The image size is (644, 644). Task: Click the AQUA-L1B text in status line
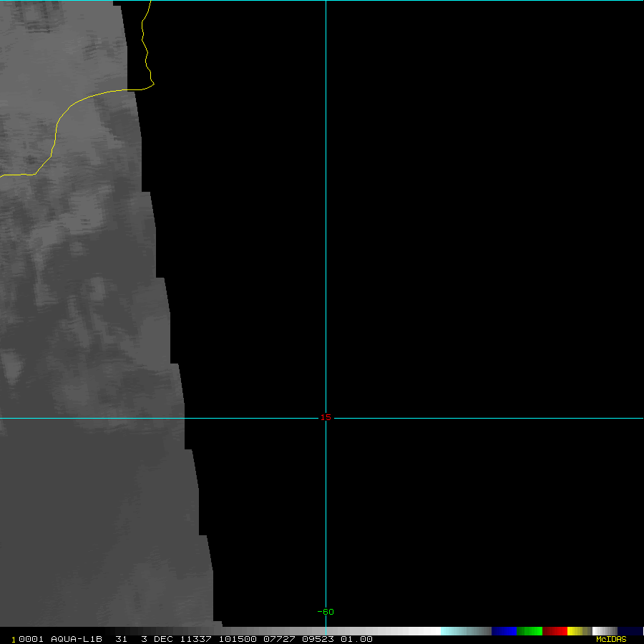(x=74, y=639)
